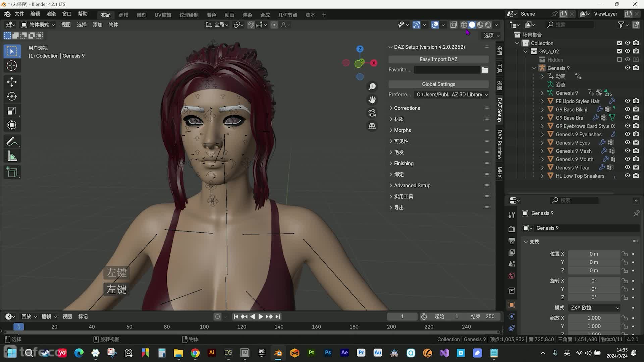The height and width of the screenshot is (362, 644).
Task: Open the Tool properties tab
Action: [x=512, y=215]
